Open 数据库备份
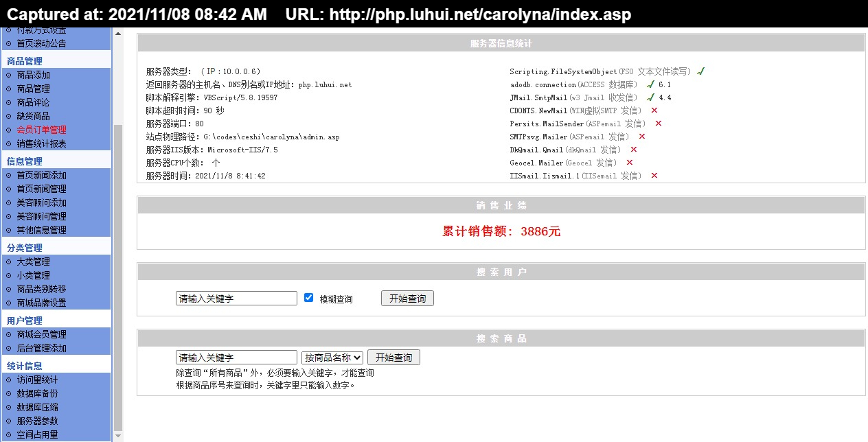 37,393
